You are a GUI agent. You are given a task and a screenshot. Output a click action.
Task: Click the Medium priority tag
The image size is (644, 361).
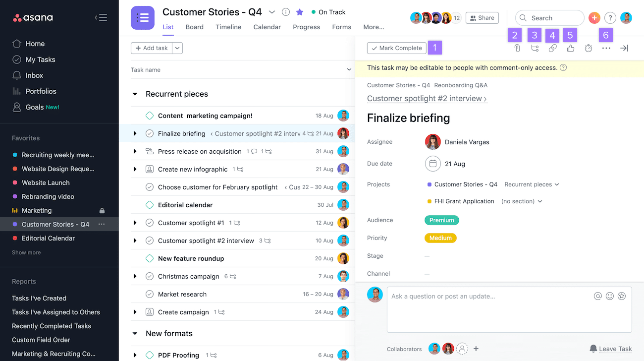point(440,238)
